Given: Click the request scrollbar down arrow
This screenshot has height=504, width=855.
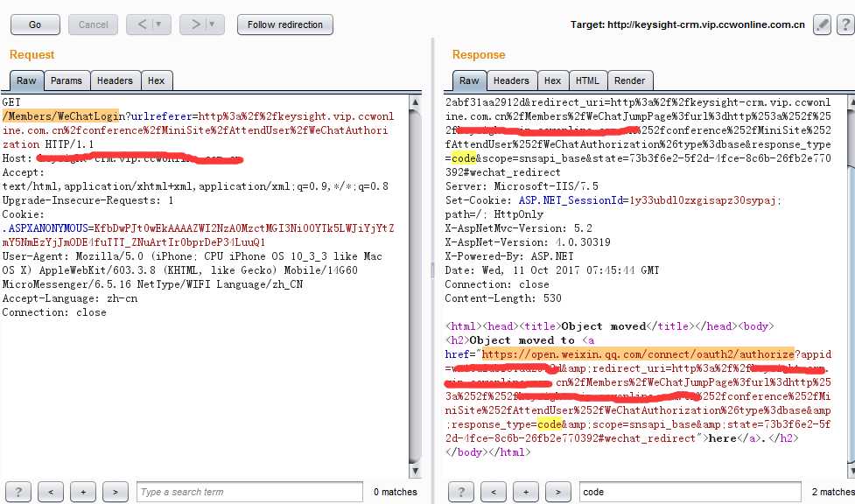Looking at the screenshot, I should tap(415, 471).
